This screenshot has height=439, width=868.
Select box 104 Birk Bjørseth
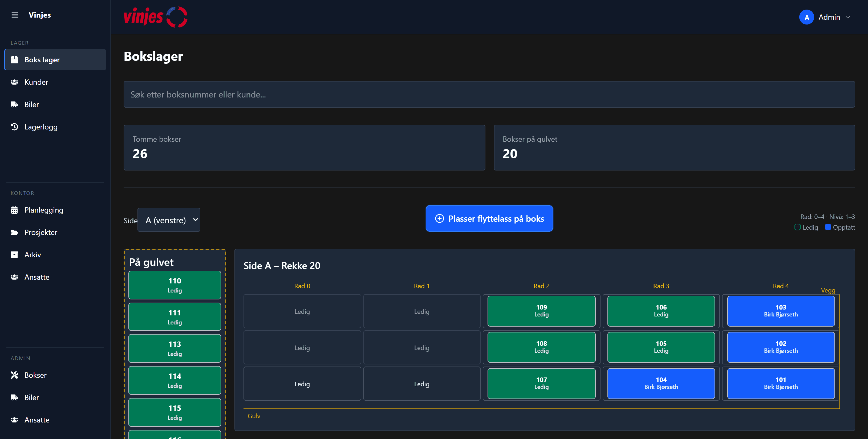point(661,383)
